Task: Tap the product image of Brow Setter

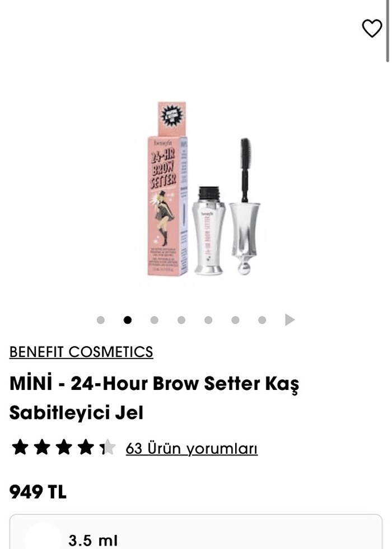Action: [x=204, y=189]
